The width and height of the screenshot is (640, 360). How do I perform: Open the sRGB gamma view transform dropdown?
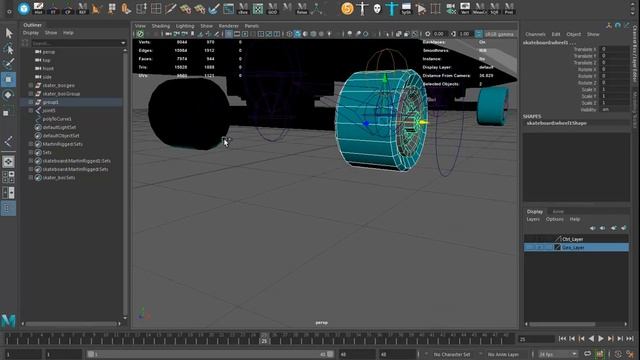pyautogui.click(x=500, y=34)
